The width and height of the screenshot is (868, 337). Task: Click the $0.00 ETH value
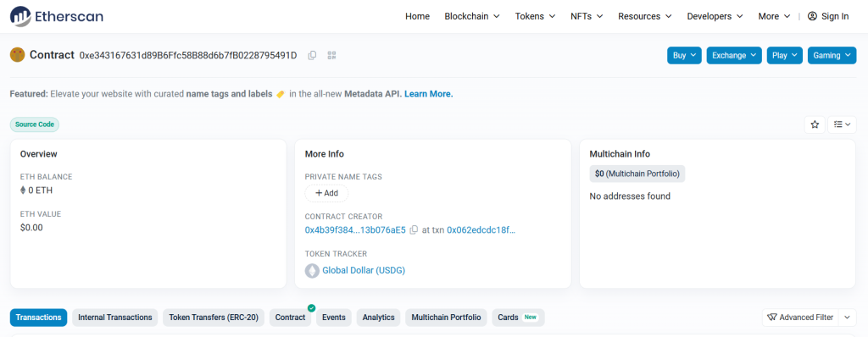pyautogui.click(x=31, y=228)
